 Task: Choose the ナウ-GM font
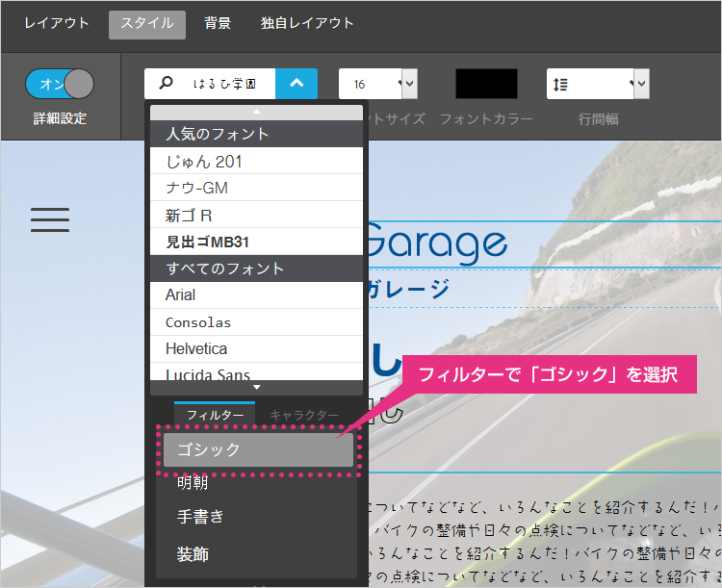coord(256,188)
